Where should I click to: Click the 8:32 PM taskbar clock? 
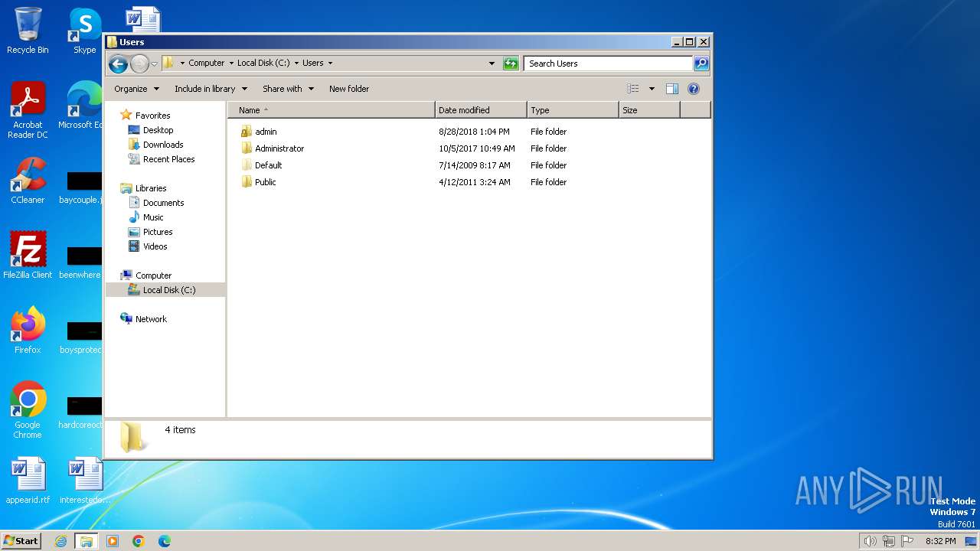(x=941, y=541)
